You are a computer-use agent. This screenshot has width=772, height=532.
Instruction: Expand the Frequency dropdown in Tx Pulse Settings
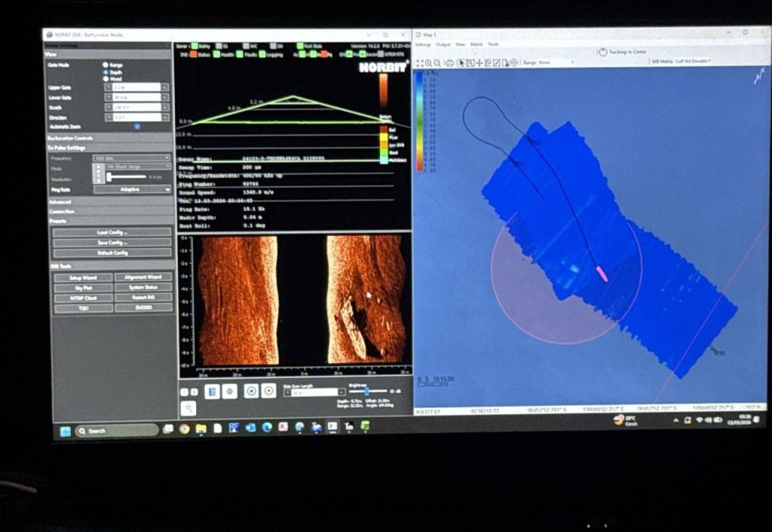pos(131,158)
